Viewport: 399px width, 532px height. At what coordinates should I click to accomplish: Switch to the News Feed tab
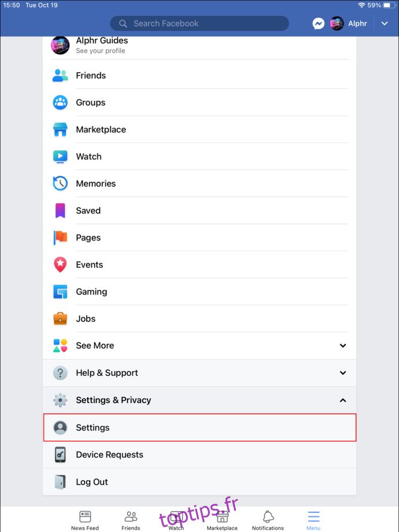click(85, 520)
